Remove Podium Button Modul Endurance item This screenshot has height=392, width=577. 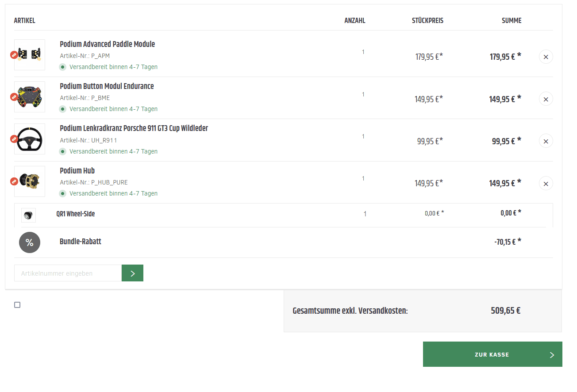(546, 99)
